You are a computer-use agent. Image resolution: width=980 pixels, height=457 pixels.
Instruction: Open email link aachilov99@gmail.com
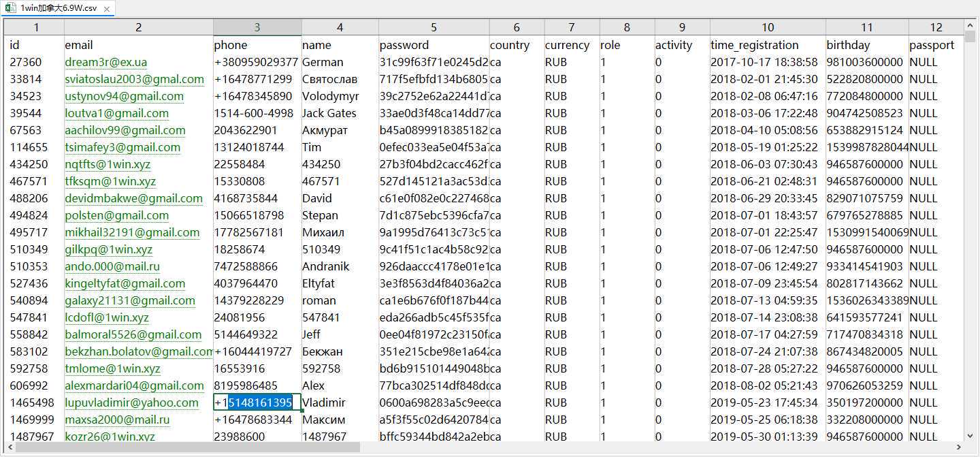[125, 130]
